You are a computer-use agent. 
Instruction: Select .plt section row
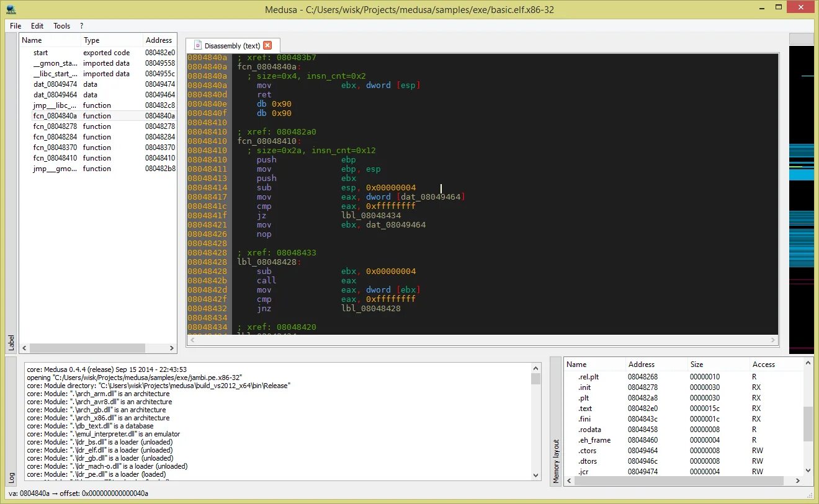[683, 398]
